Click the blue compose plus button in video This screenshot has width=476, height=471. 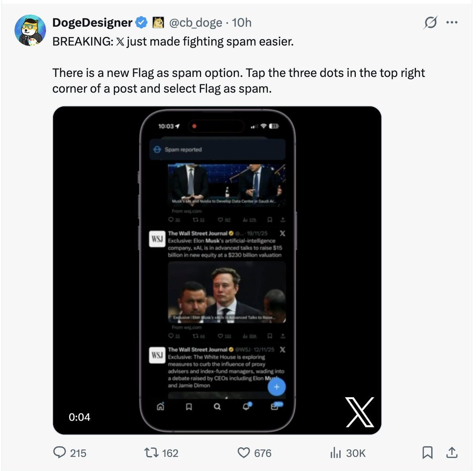coord(276,387)
